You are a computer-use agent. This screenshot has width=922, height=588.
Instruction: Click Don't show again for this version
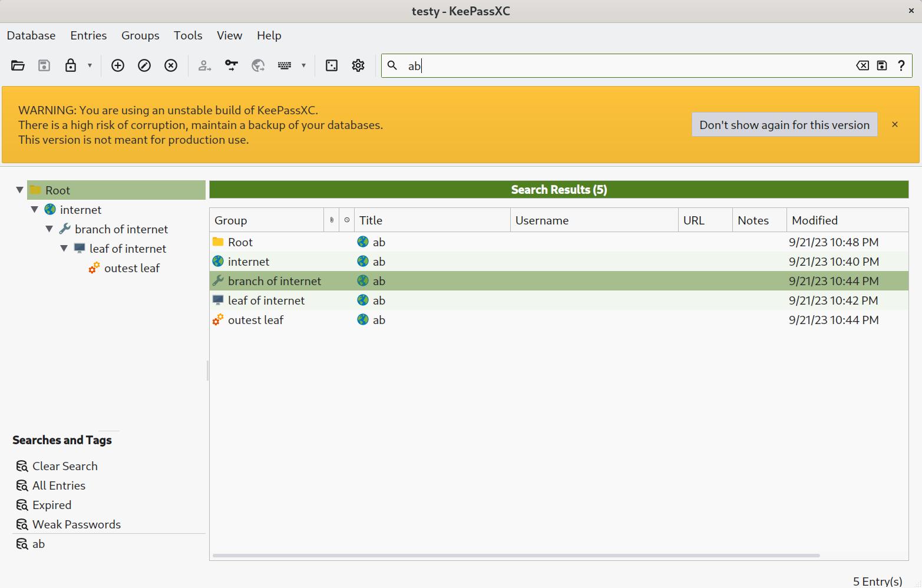tap(784, 124)
